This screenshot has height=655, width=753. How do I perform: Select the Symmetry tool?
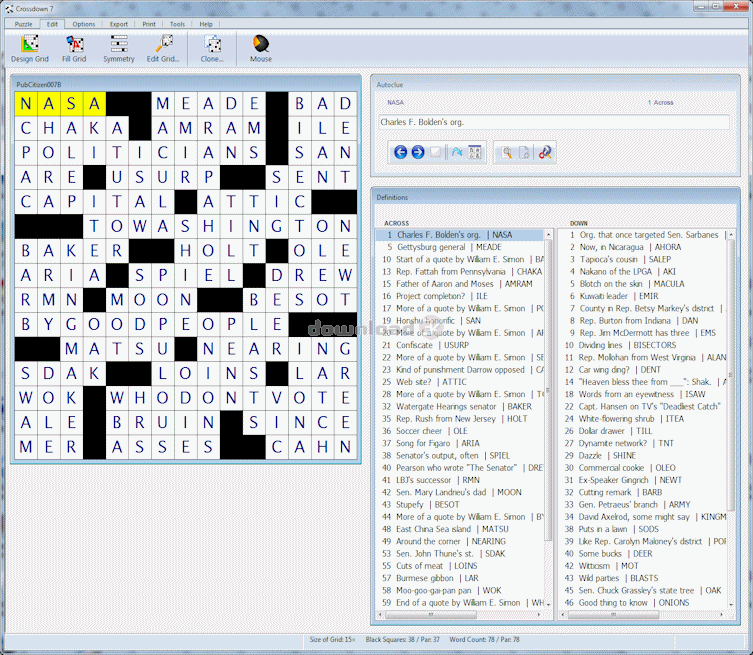click(x=118, y=48)
